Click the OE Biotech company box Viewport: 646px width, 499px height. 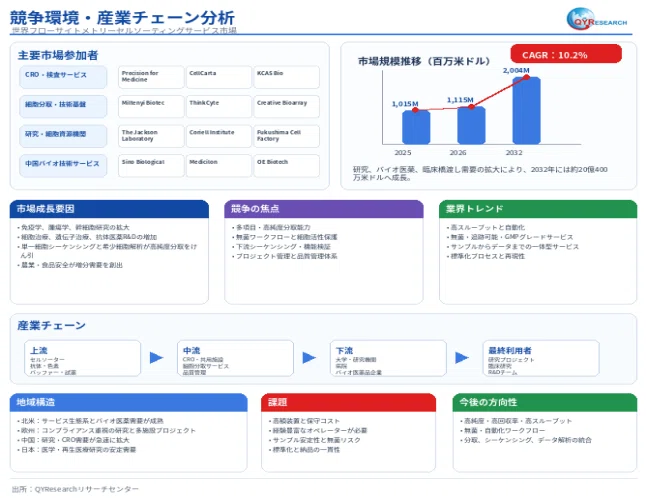[x=286, y=166]
